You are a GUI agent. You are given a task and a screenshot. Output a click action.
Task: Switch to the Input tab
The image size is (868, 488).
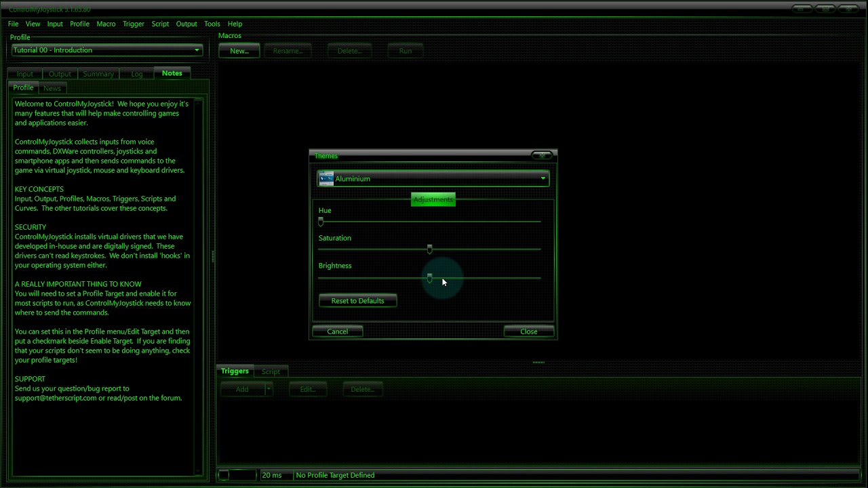click(25, 74)
